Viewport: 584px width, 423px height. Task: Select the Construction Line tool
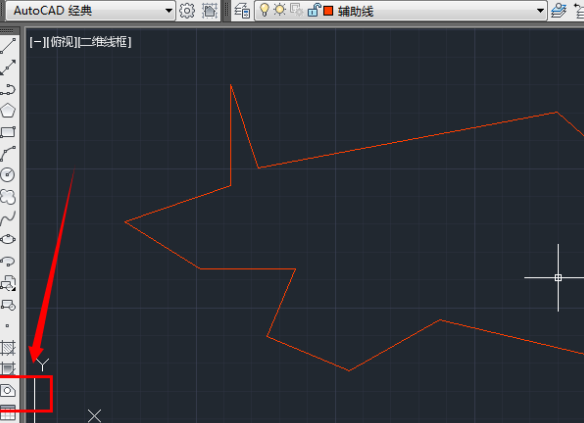[x=8, y=67]
